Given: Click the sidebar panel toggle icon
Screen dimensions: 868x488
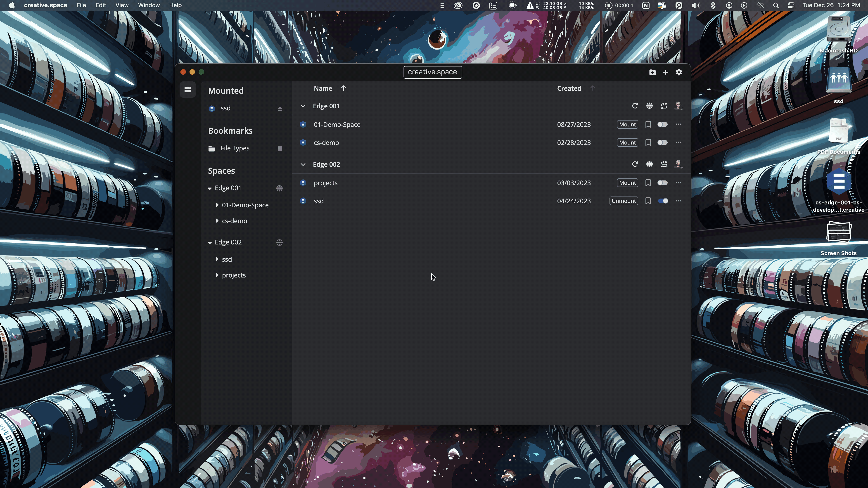Looking at the screenshot, I should [x=188, y=89].
